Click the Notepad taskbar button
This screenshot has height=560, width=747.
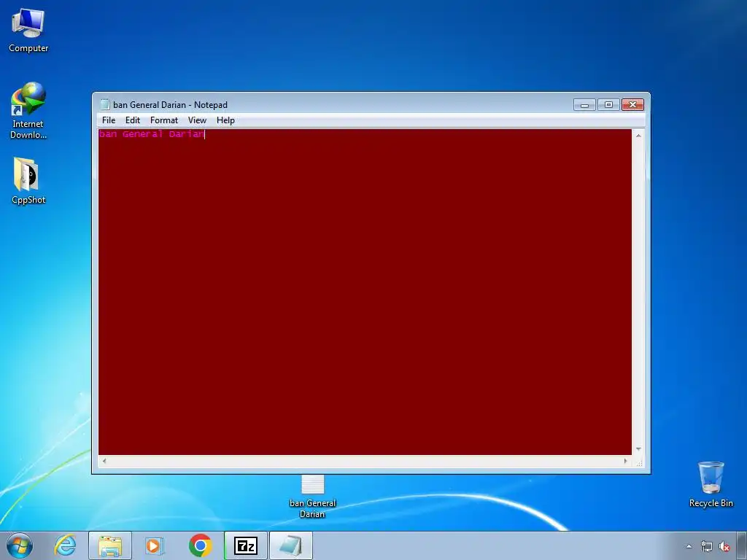[x=291, y=545]
